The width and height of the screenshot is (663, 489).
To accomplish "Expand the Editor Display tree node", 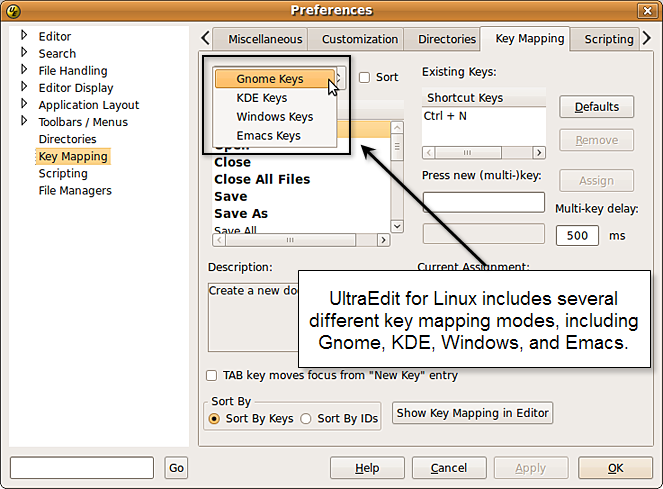I will click(24, 87).
